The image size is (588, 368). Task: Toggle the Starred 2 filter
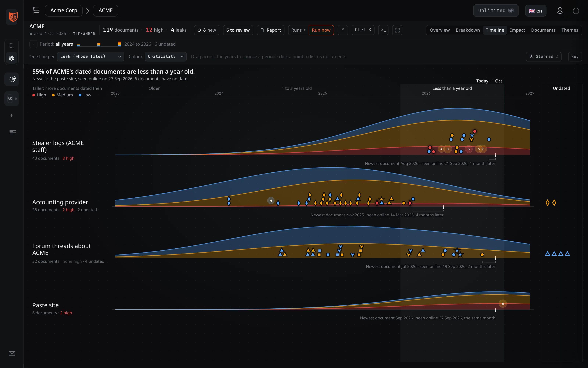544,56
